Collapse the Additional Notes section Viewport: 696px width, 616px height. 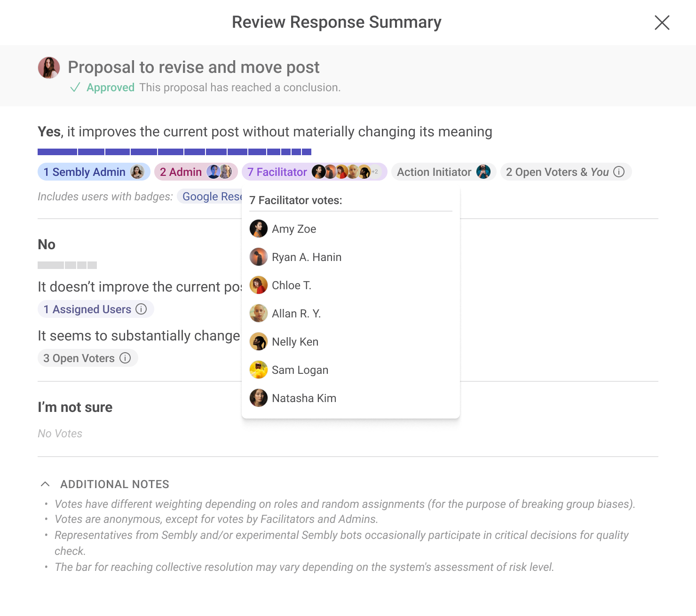(x=45, y=484)
